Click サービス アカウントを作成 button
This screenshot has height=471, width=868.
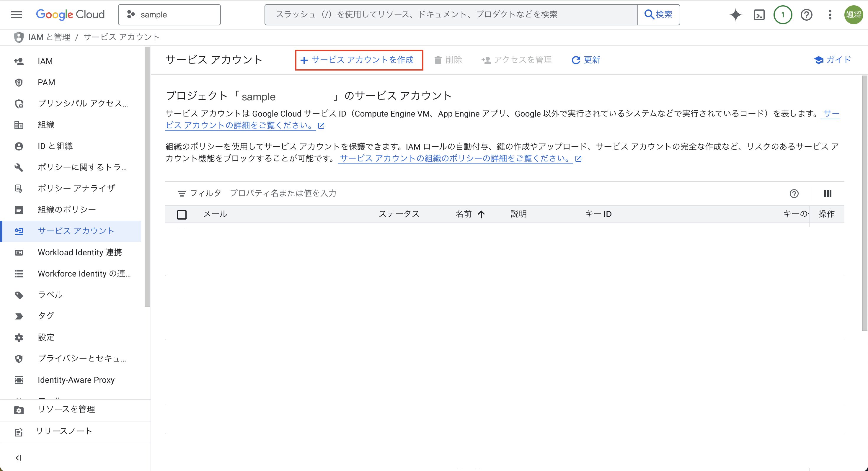click(x=359, y=60)
